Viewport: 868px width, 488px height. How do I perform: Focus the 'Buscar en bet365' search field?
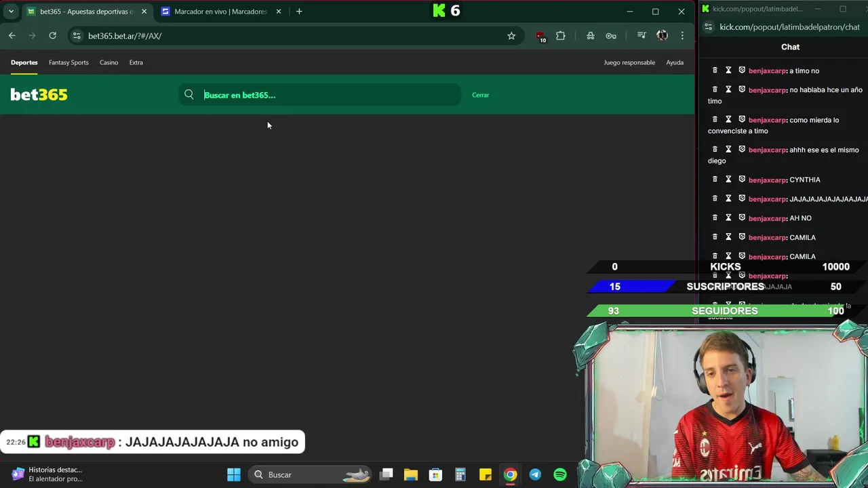(x=320, y=95)
